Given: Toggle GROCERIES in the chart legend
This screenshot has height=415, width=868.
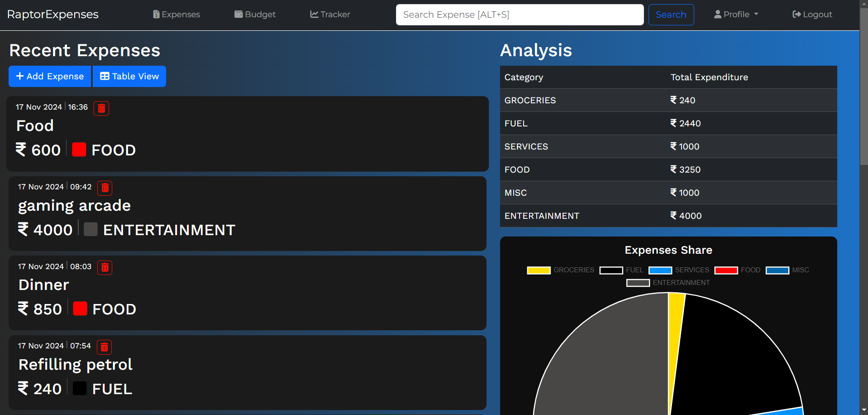Looking at the screenshot, I should click(560, 270).
